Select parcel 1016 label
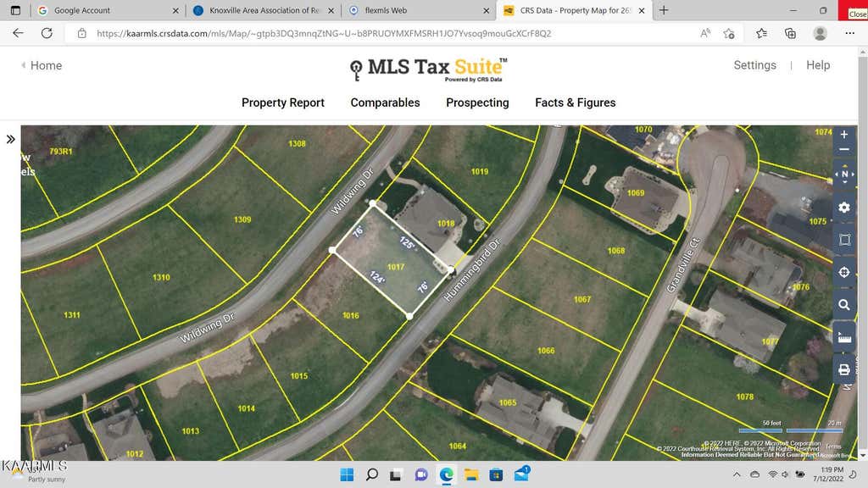The height and width of the screenshot is (488, 868). point(350,315)
